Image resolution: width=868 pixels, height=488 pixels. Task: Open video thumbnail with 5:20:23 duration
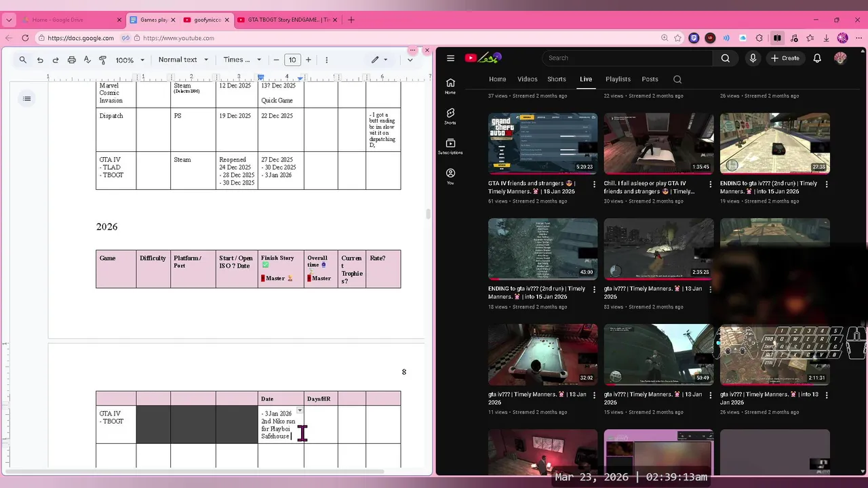(x=542, y=144)
